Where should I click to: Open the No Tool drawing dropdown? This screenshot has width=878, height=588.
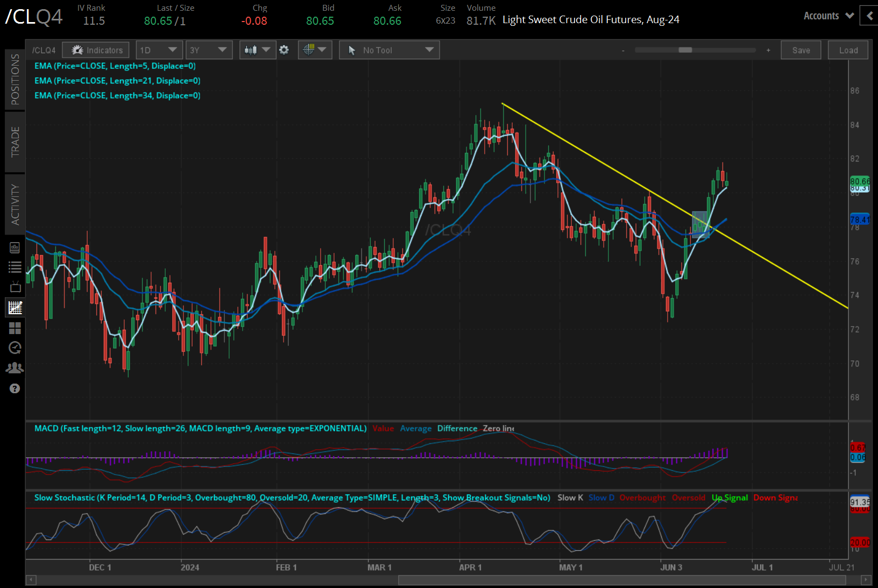(389, 50)
